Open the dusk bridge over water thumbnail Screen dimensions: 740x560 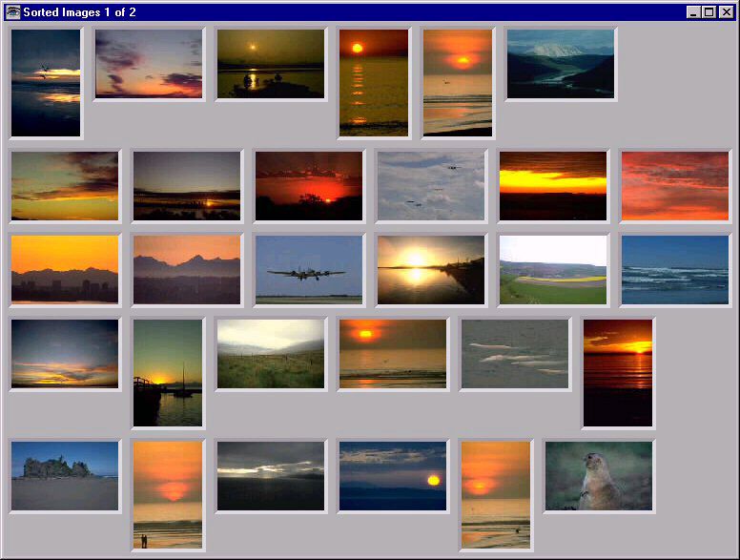(187, 186)
